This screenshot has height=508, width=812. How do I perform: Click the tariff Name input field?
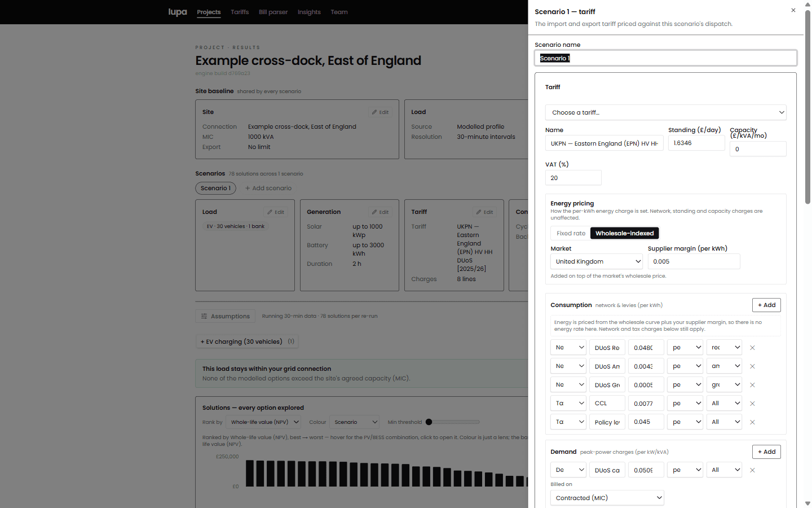point(604,143)
